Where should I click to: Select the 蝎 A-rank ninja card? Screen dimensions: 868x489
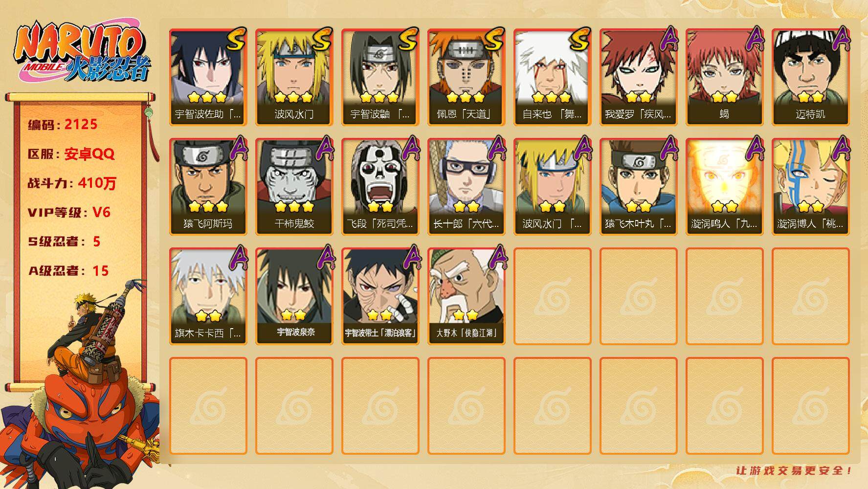[x=724, y=77]
